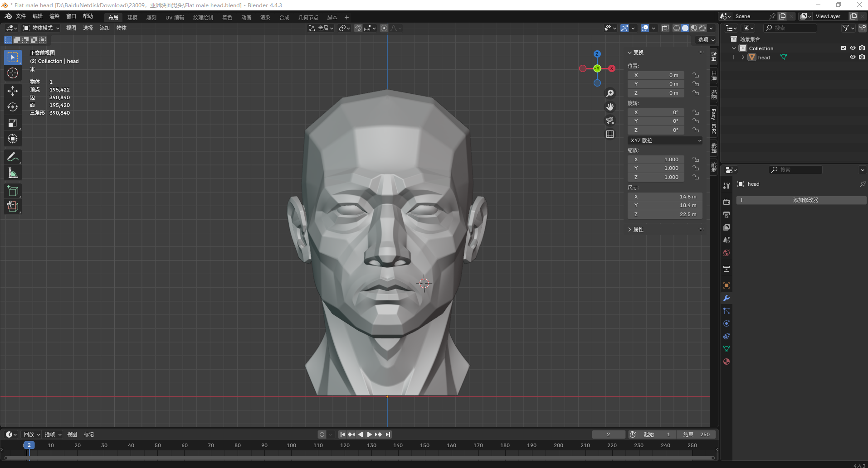
Task: Select the Measure tool
Action: click(x=13, y=173)
